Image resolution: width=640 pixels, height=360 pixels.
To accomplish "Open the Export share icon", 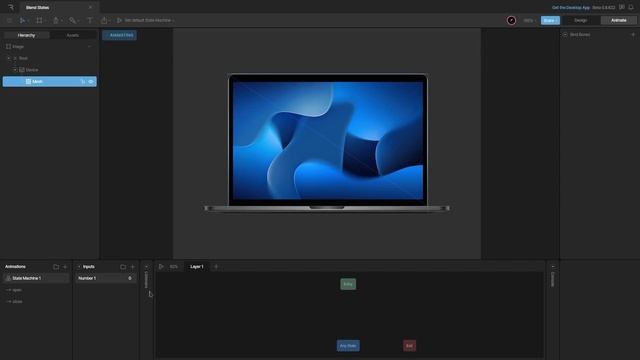I will point(104,20).
